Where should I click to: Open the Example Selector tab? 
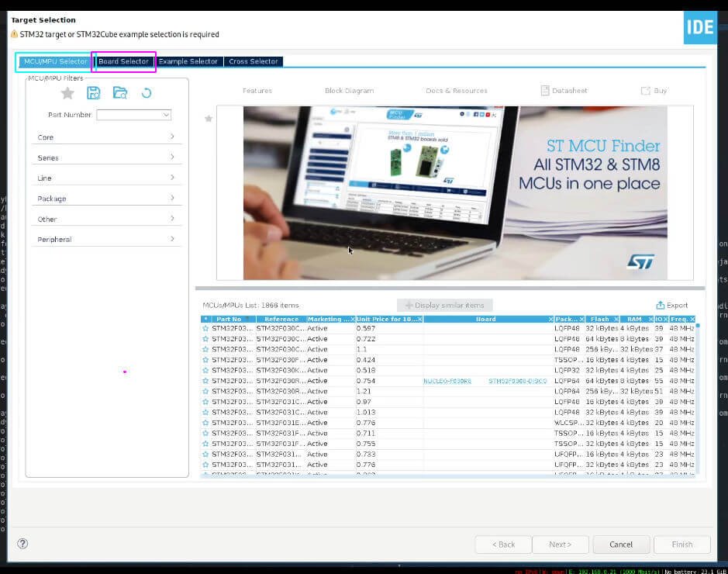pyautogui.click(x=188, y=61)
